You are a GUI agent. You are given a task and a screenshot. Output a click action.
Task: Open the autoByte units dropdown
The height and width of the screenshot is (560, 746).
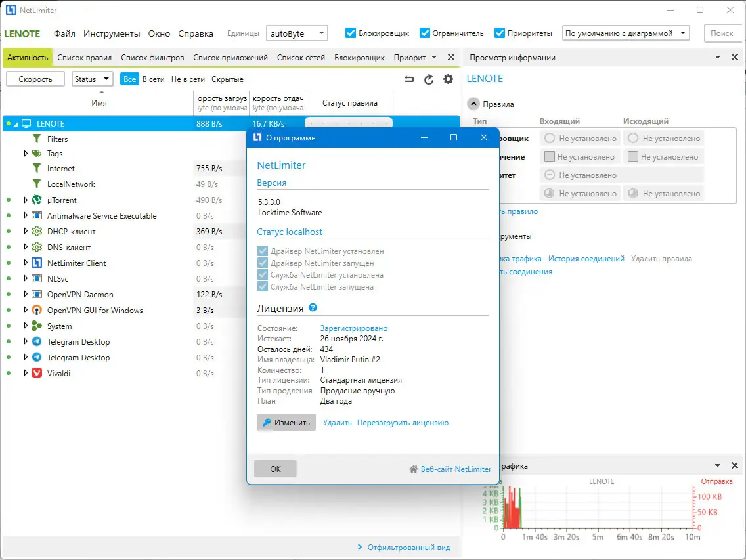coord(297,33)
